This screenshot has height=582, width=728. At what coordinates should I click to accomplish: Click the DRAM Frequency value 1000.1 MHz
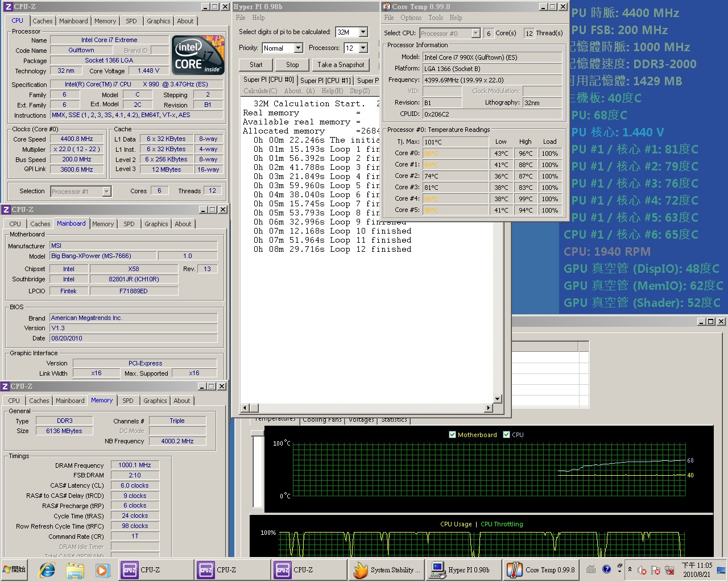pyautogui.click(x=135, y=465)
